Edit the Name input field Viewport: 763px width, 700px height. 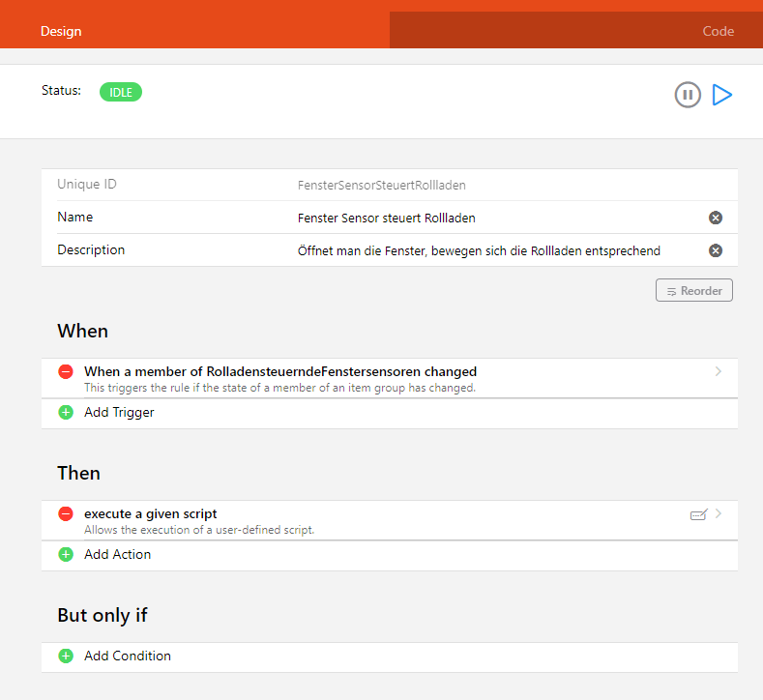pyautogui.click(x=499, y=218)
